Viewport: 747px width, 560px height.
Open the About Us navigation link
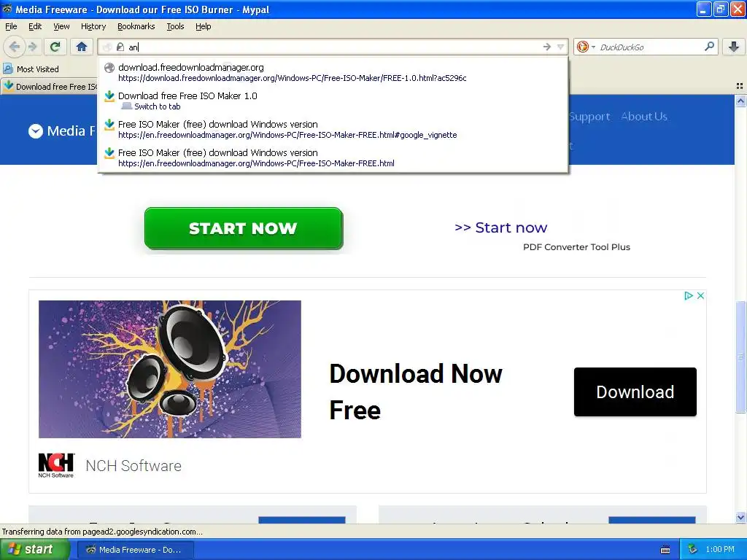[644, 116]
